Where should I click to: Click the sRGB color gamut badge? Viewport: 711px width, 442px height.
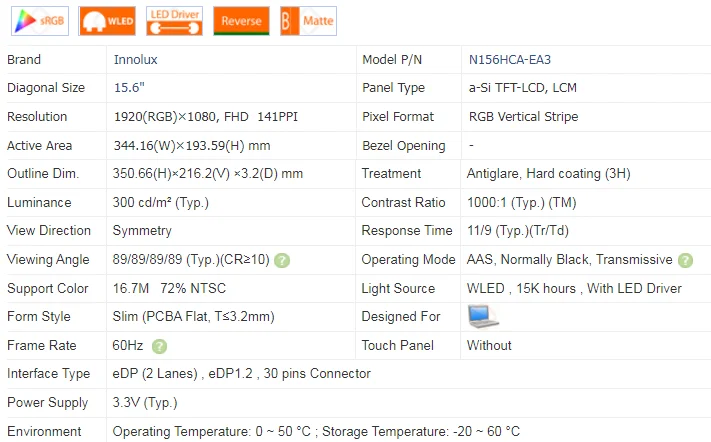click(x=40, y=21)
